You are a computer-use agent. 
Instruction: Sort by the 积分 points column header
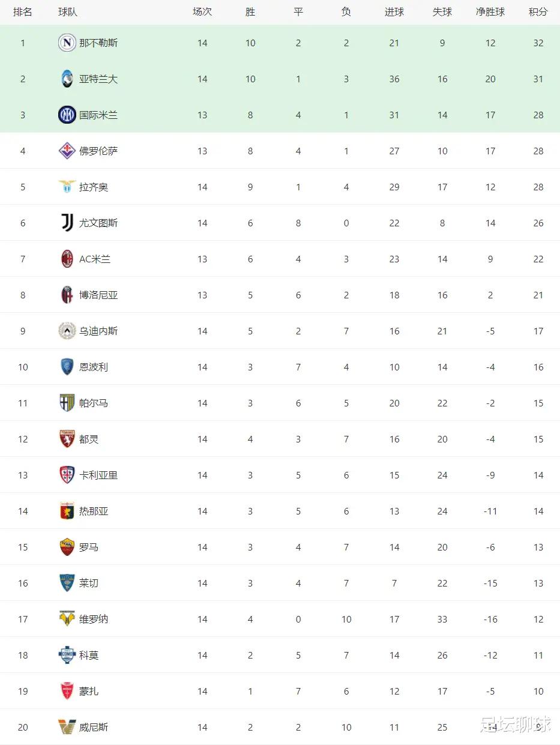[538, 12]
